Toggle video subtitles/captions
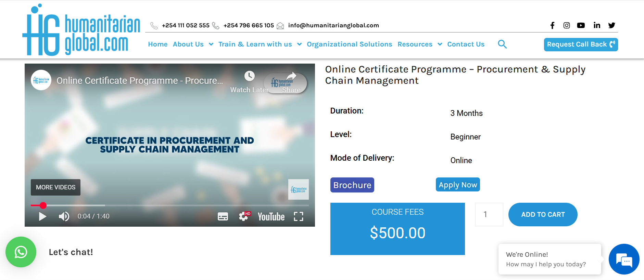644x280 pixels. coord(223,216)
